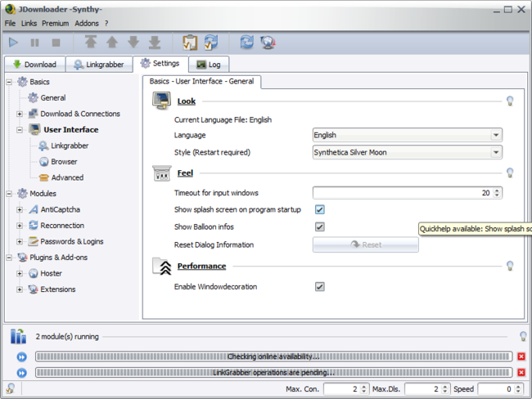Click the Reset dialog information button

365,244
